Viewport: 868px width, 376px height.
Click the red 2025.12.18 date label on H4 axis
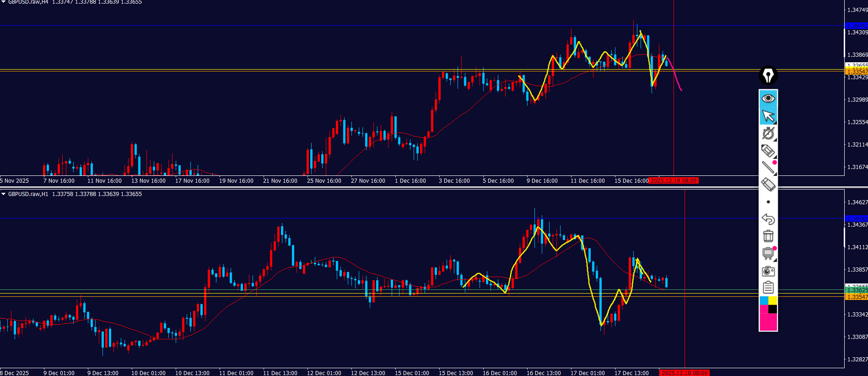pyautogui.click(x=674, y=181)
